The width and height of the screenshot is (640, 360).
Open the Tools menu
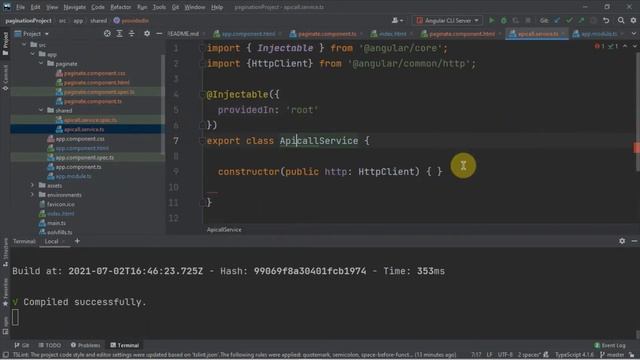pyautogui.click(x=159, y=7)
